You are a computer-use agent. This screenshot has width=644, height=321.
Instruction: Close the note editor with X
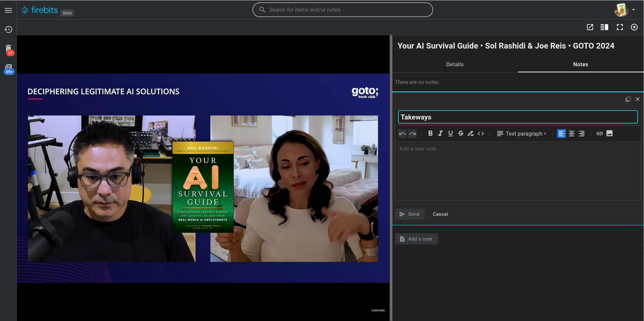click(638, 99)
